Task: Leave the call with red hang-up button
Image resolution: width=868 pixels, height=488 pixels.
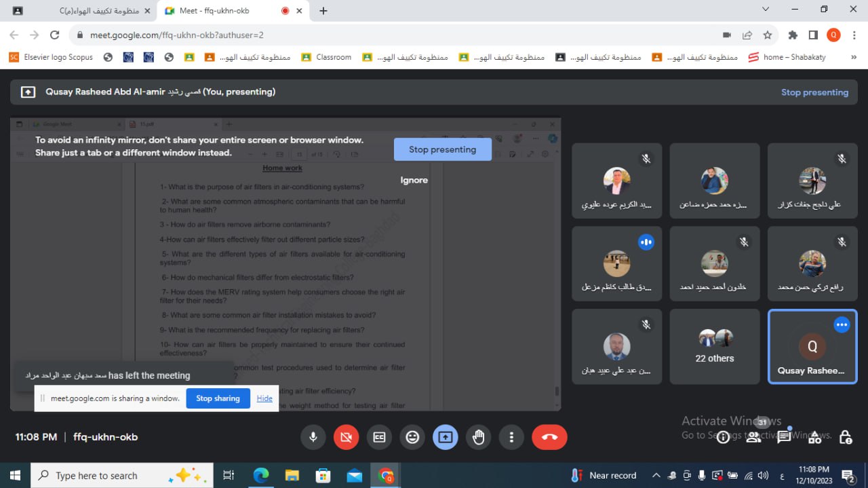Action: pyautogui.click(x=549, y=438)
